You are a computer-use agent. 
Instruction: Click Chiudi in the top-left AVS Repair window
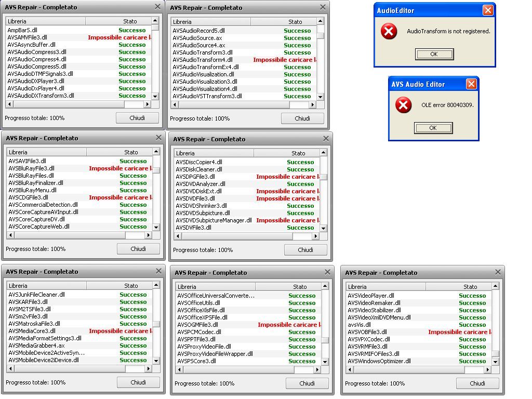tap(137, 118)
